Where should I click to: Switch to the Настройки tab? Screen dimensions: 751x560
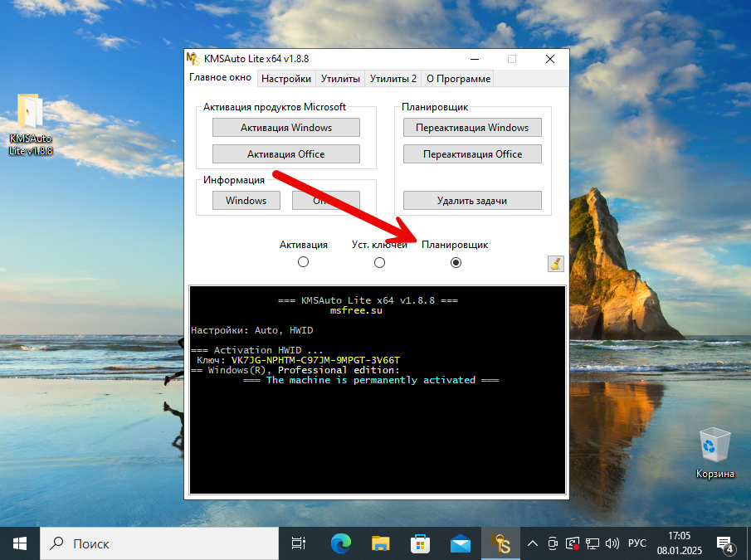click(285, 79)
